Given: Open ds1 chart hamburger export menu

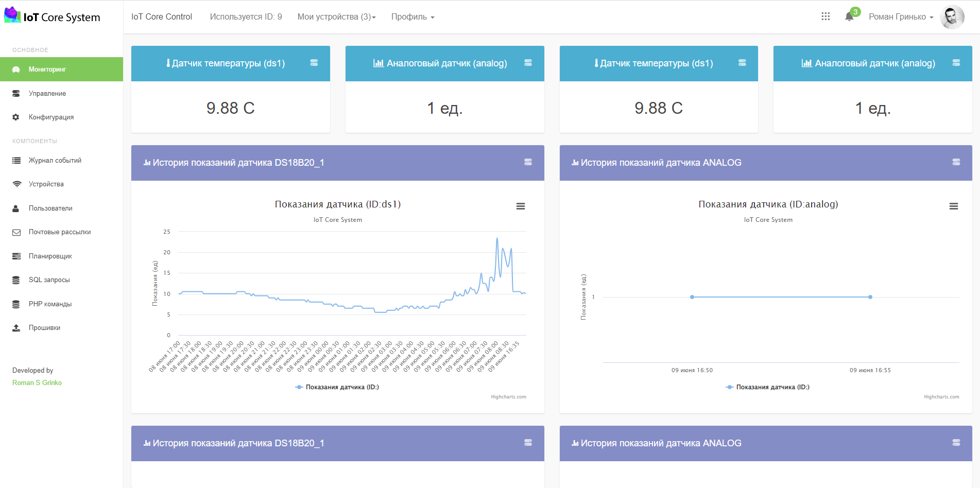Looking at the screenshot, I should pyautogui.click(x=521, y=206).
